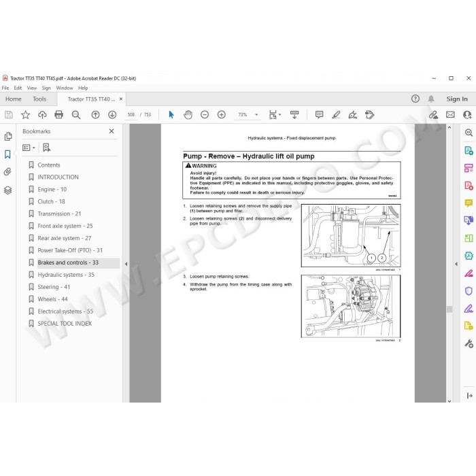The height and width of the screenshot is (476, 476).
Task: Open Comment tool in right pane
Action: pyautogui.click(x=469, y=203)
